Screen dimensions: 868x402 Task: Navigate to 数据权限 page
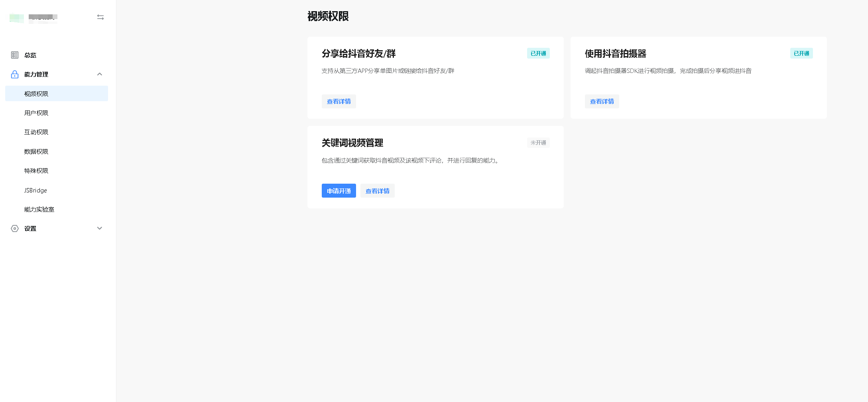pos(36,151)
